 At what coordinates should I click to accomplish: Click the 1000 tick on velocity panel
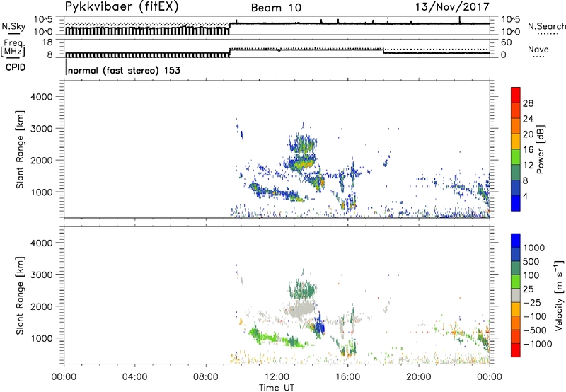pos(42,338)
